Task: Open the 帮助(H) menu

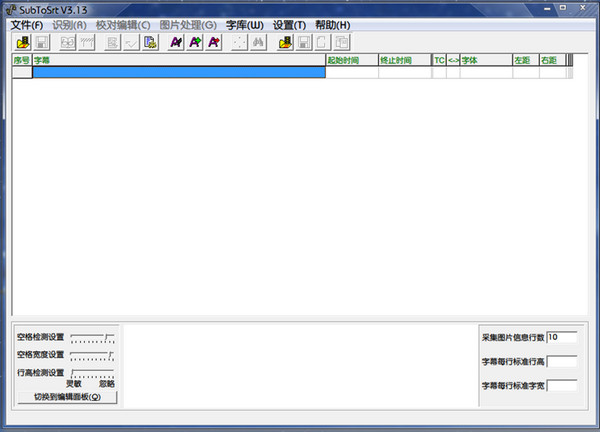Action: click(333, 25)
